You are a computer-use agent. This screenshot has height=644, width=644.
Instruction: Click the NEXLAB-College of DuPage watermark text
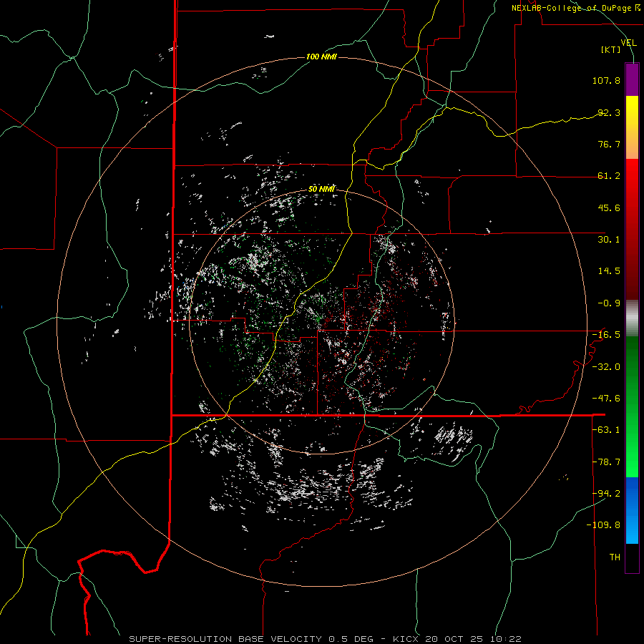(x=571, y=8)
